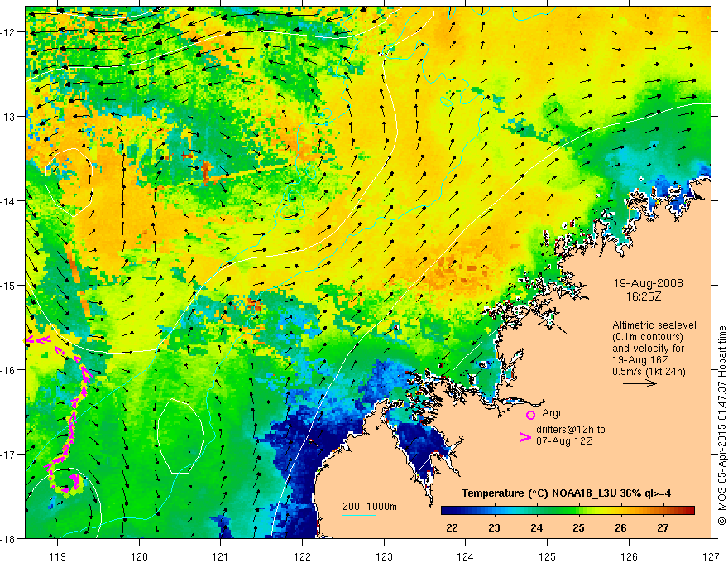Click the longitude axis label '121'
This screenshot has height=563, width=728.
[x=221, y=556]
